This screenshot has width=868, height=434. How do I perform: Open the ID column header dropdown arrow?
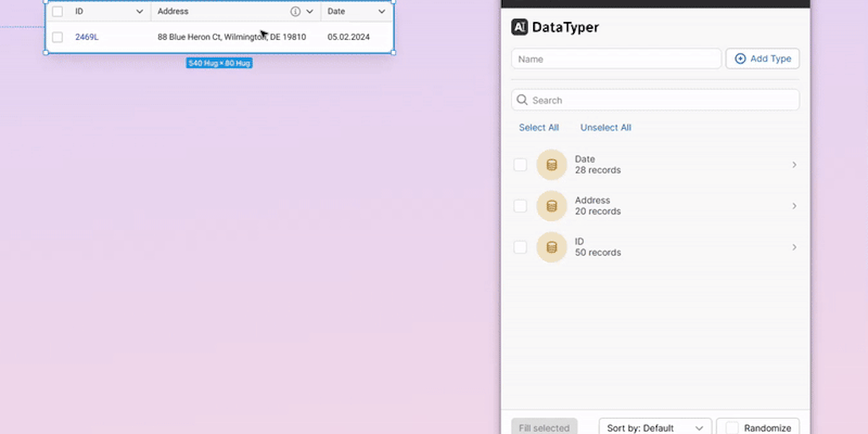pos(140,12)
